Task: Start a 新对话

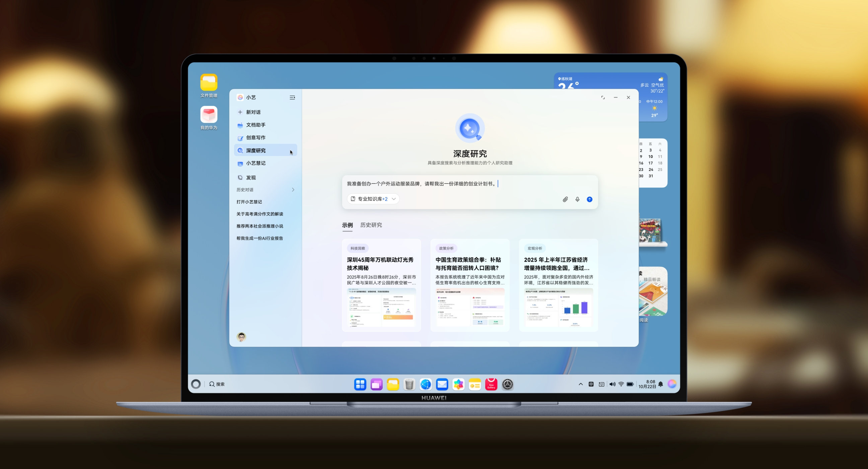Action: point(253,112)
